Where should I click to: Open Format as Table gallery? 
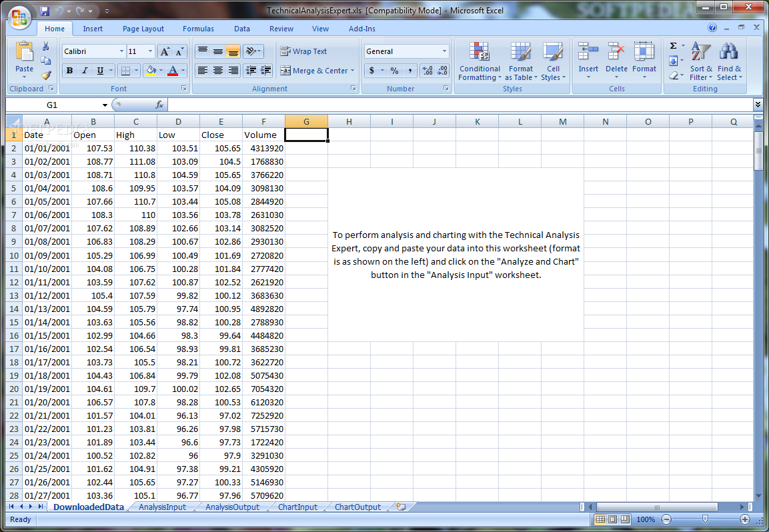click(x=521, y=61)
